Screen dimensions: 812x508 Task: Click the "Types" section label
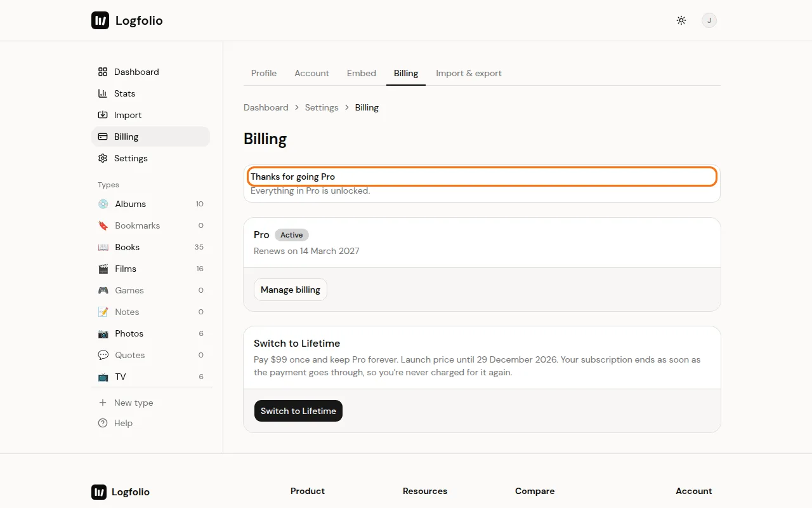pos(108,185)
